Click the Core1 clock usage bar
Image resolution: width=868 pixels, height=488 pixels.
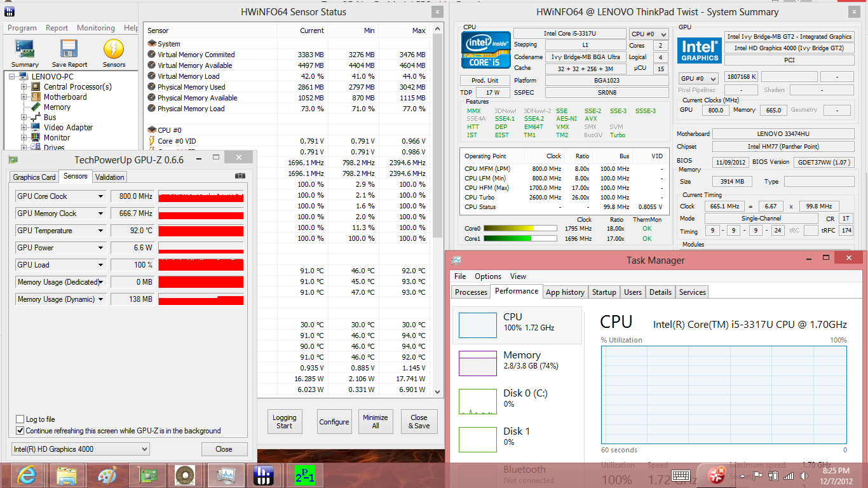coord(520,239)
